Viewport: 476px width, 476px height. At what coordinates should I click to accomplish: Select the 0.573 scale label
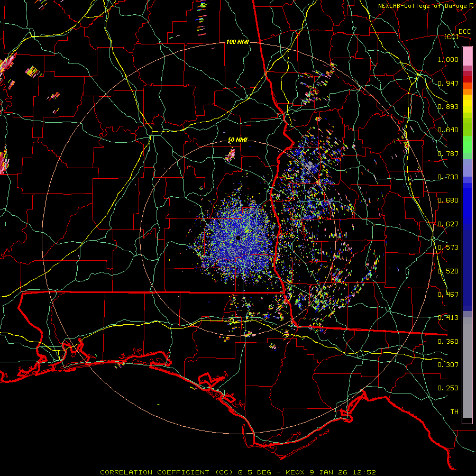pyautogui.click(x=448, y=248)
